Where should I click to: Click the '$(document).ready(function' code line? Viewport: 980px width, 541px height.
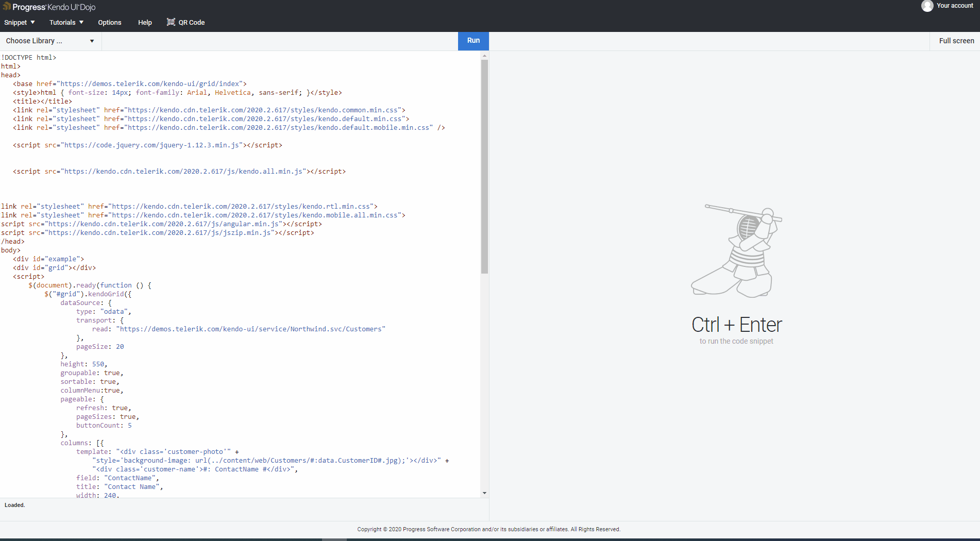[x=90, y=285]
